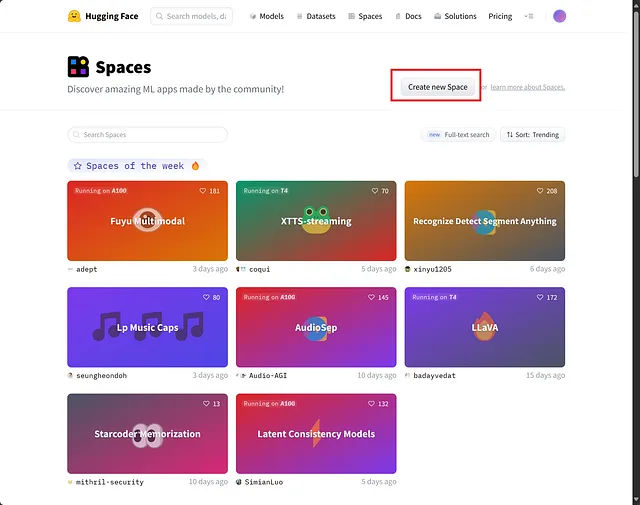The height and width of the screenshot is (505, 640).
Task: Click the seungheondoh author avatar icon
Action: [70, 375]
